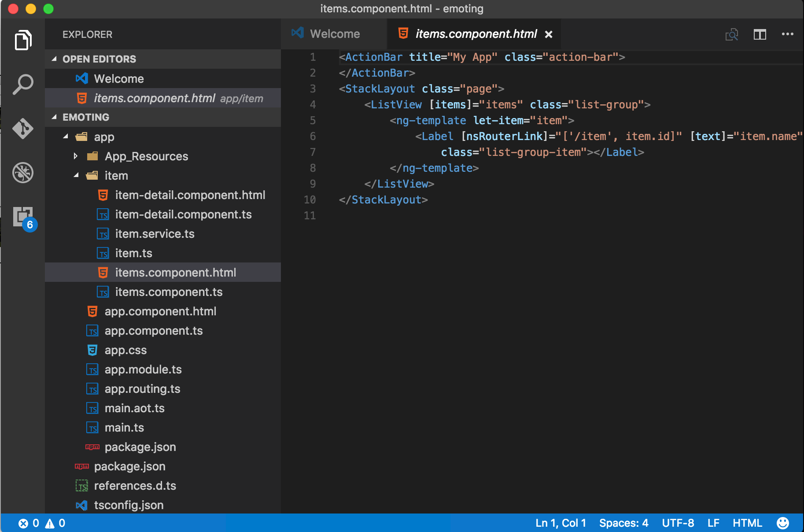This screenshot has height=532, width=804.
Task: Change indentation via Spaces: 4
Action: (x=623, y=523)
